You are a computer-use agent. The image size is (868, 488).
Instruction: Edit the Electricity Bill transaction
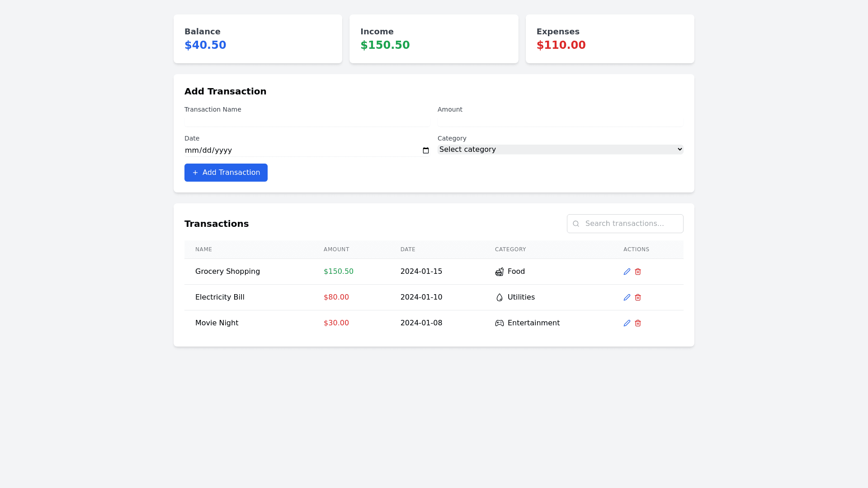pyautogui.click(x=627, y=297)
